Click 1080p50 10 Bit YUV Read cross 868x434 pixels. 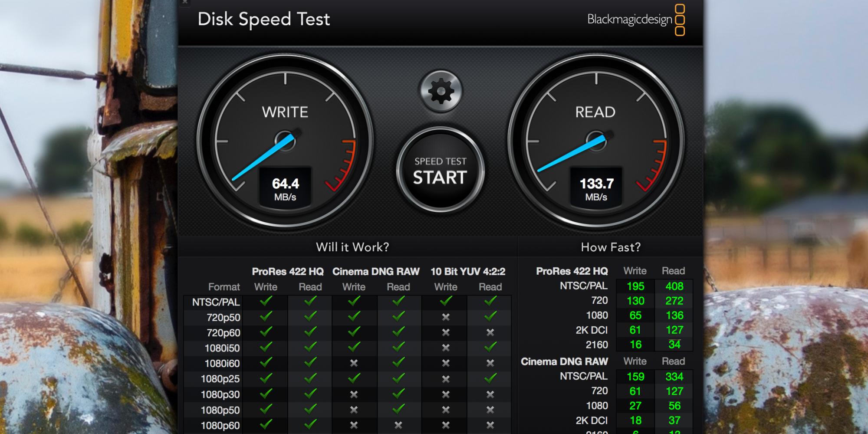[490, 410]
